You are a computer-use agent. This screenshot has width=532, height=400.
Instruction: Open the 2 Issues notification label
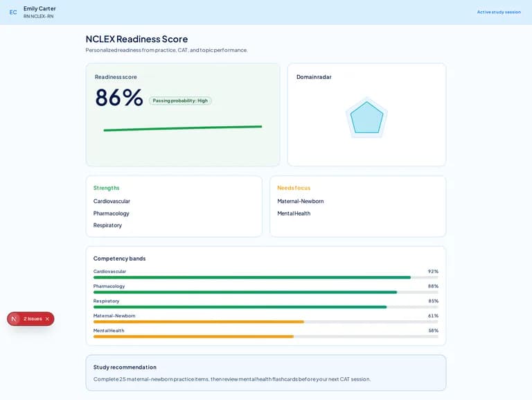[x=33, y=319]
